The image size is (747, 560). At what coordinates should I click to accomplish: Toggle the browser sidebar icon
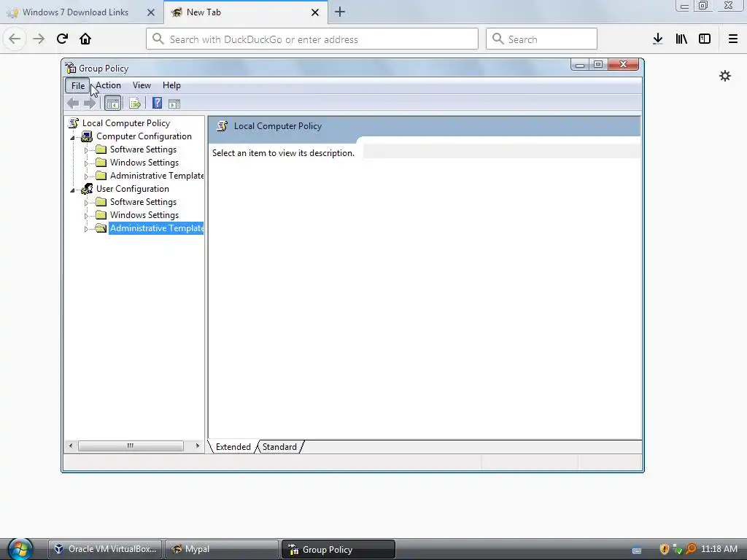[x=705, y=39]
